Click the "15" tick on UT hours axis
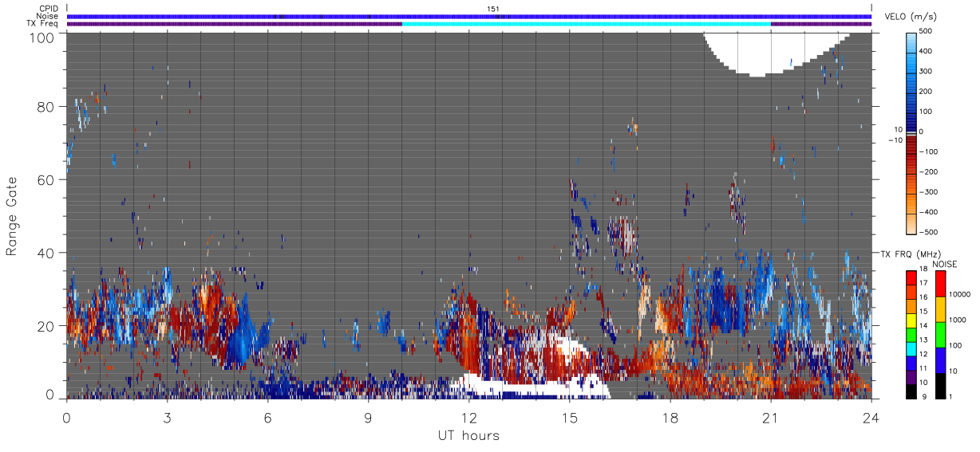980x452 pixels. coord(570,416)
